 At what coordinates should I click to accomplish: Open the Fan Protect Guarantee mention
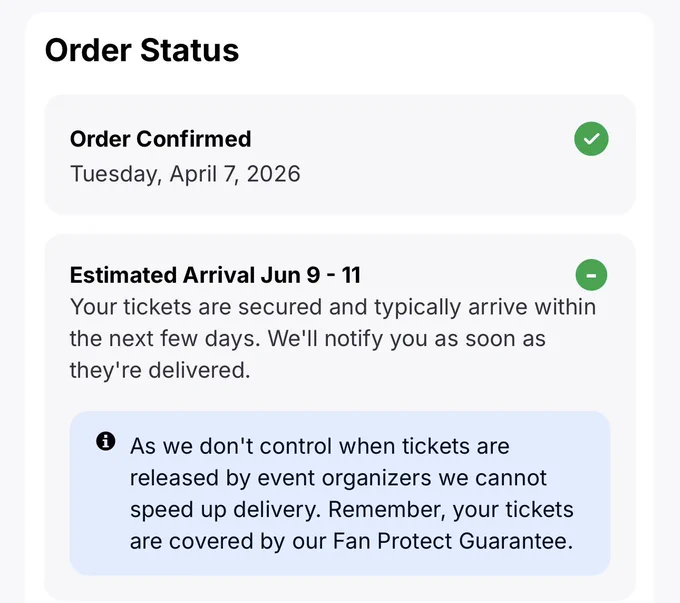pos(453,541)
